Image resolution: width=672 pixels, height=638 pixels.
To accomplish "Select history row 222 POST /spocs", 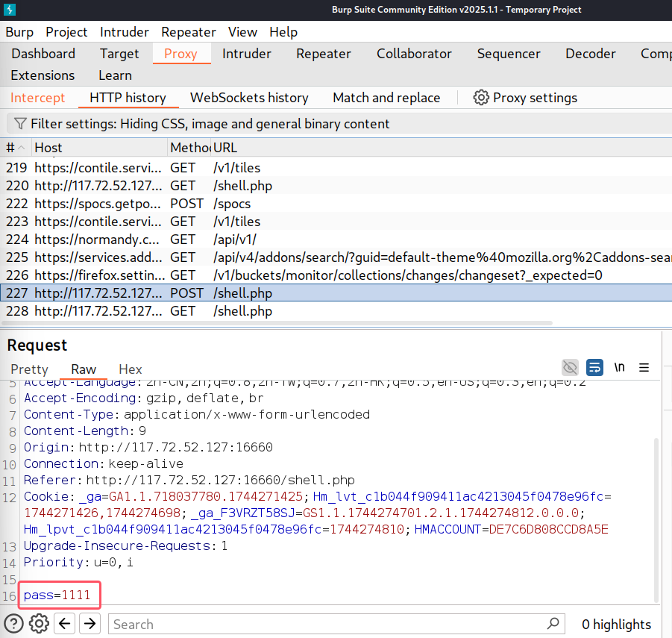I will pos(336,204).
